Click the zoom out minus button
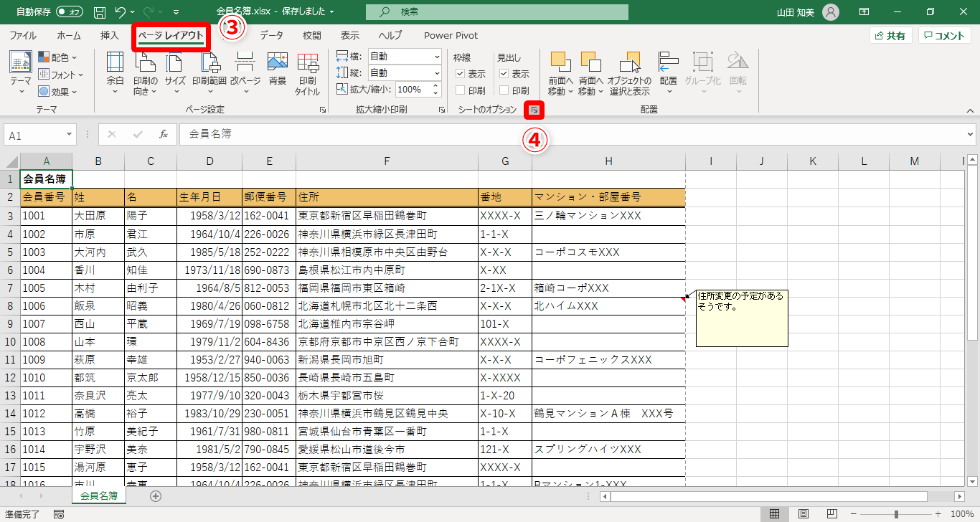Image resolution: width=980 pixels, height=522 pixels. pos(855,514)
